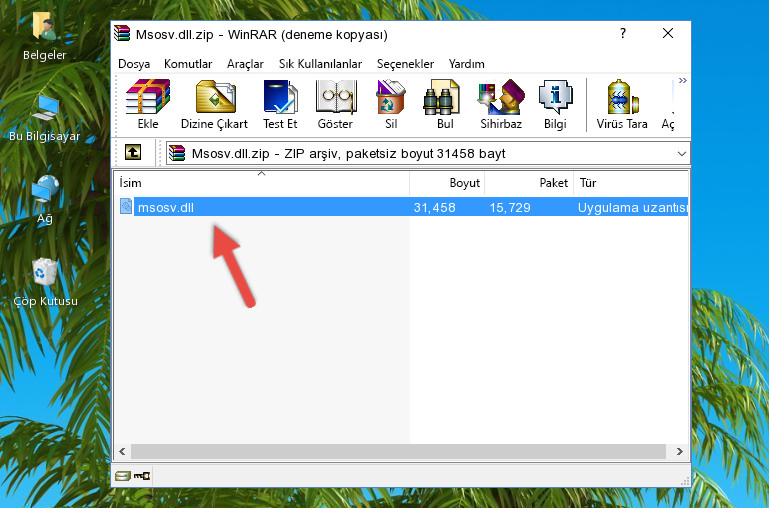Viewport: 769px width, 508px height.
Task: Select Çöp Kutusu recycle bin icon
Action: tap(45, 282)
